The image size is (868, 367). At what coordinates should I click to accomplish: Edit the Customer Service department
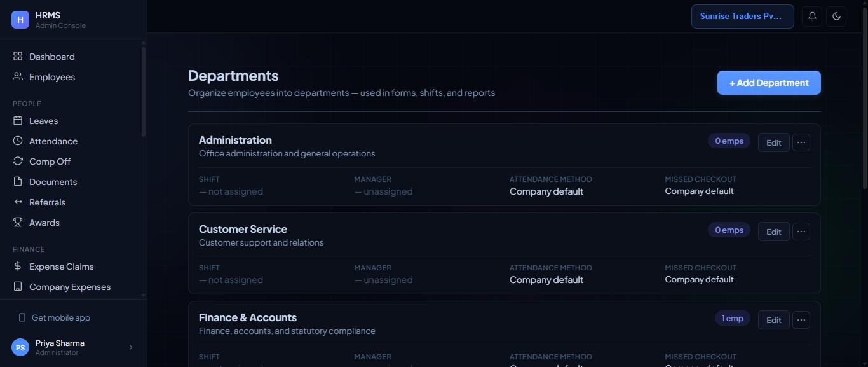(774, 232)
